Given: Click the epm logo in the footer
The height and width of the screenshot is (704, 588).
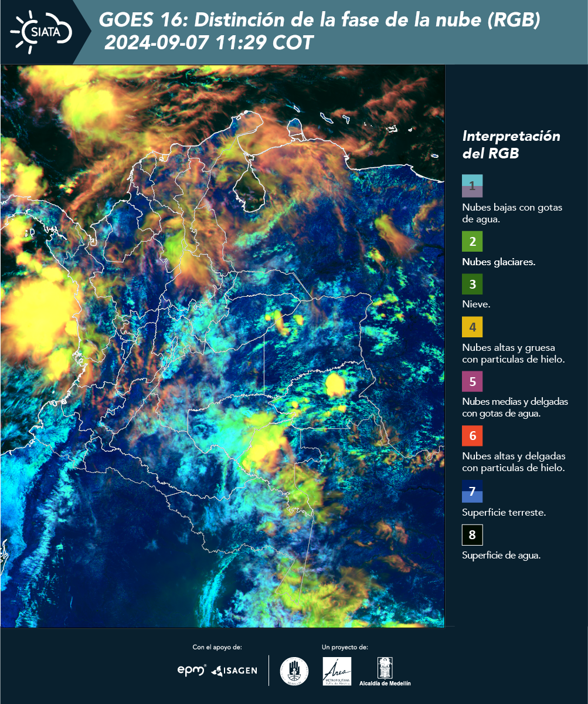Looking at the screenshot, I should tap(192, 670).
